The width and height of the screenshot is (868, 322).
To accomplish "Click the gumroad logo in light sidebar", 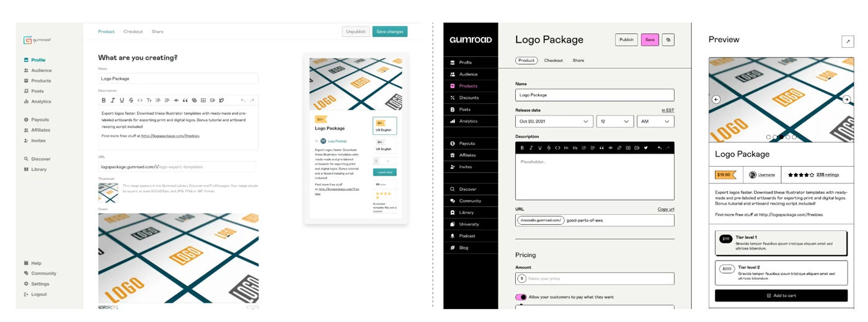I will pos(37,40).
